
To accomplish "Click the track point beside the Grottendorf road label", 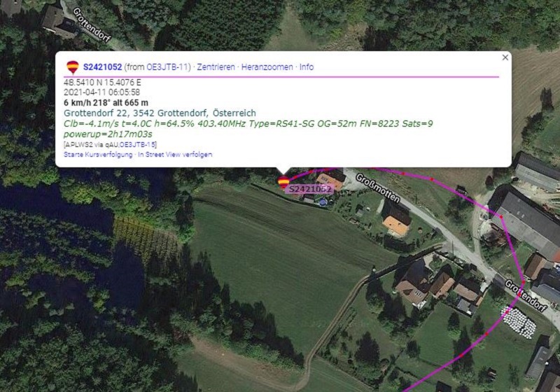I will [524, 282].
